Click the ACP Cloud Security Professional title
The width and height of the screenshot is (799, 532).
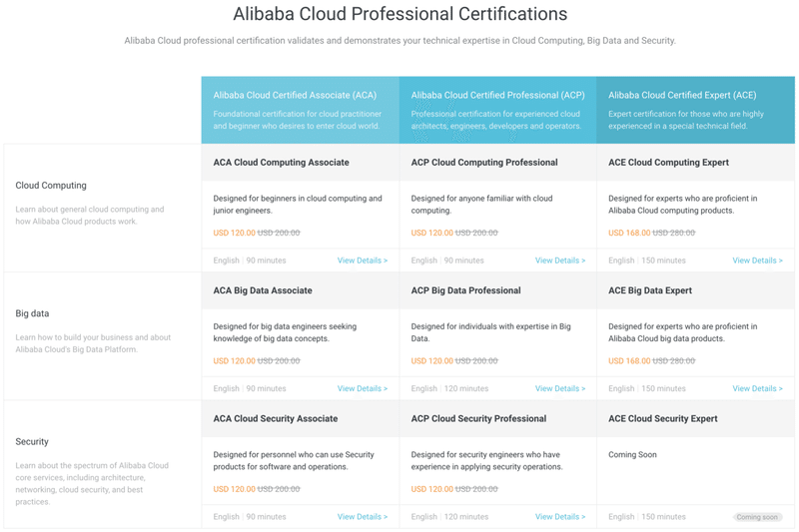pyautogui.click(x=478, y=419)
